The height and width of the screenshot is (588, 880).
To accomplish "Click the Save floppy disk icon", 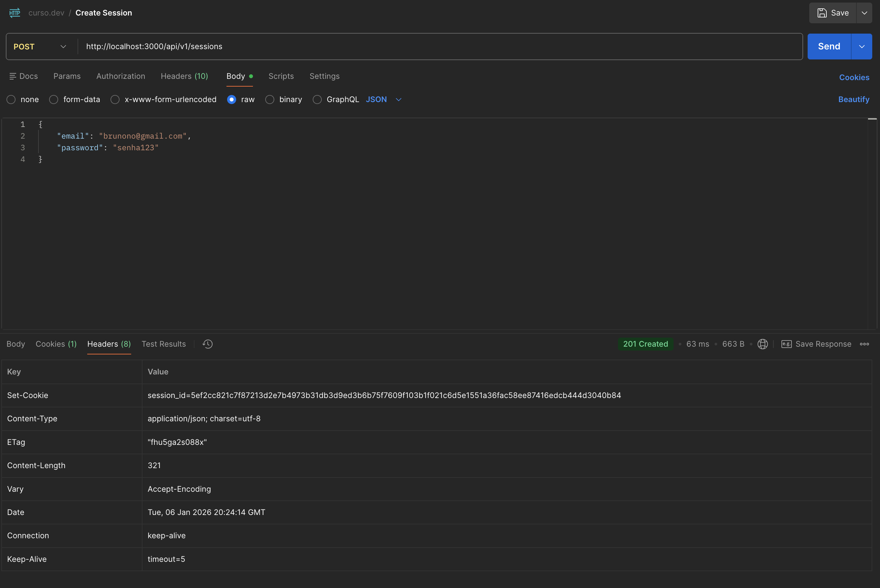I will (x=822, y=13).
